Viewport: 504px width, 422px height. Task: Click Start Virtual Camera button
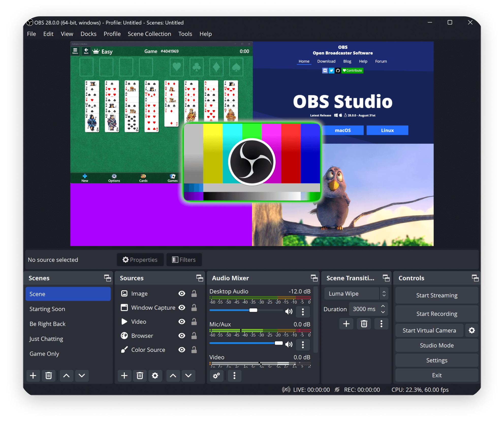(429, 330)
